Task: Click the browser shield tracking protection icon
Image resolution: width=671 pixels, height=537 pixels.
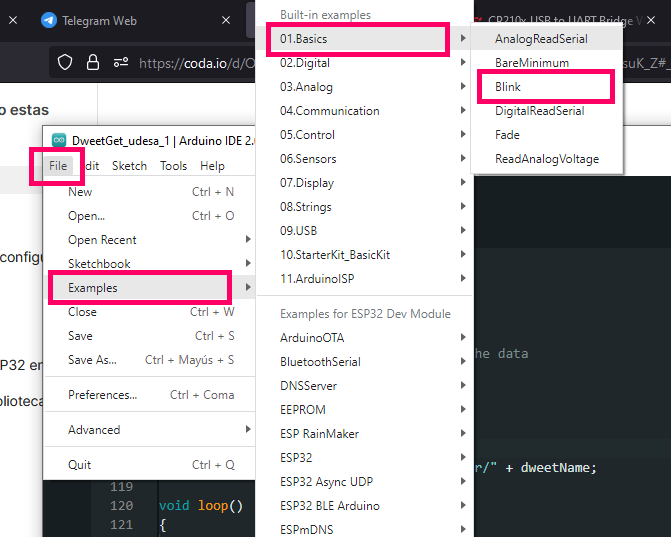Action: tap(65, 62)
